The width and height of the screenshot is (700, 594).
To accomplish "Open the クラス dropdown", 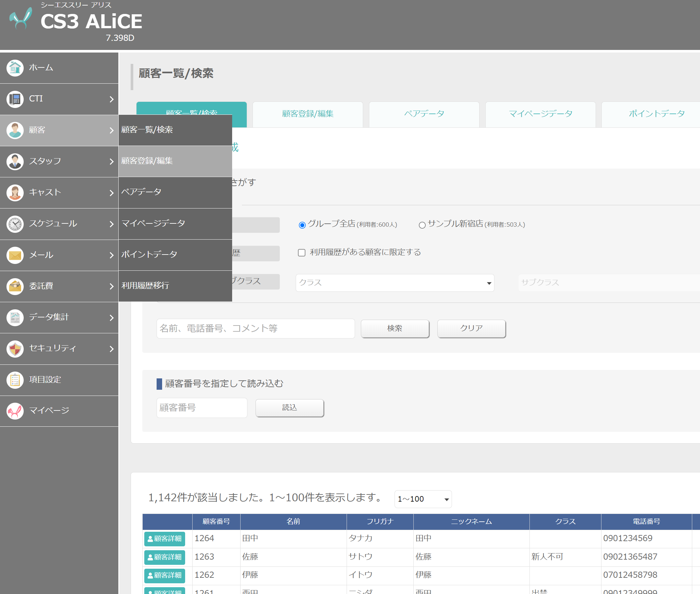I will pyautogui.click(x=395, y=283).
